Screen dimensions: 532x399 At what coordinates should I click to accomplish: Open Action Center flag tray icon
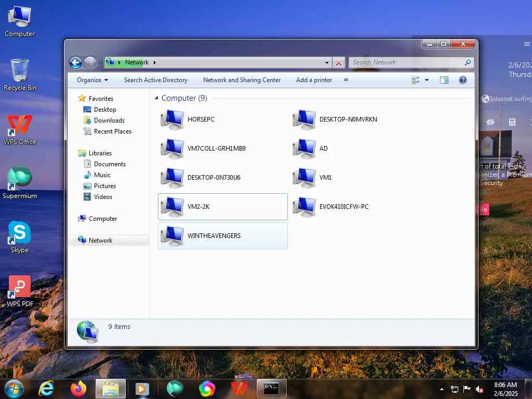tap(467, 389)
